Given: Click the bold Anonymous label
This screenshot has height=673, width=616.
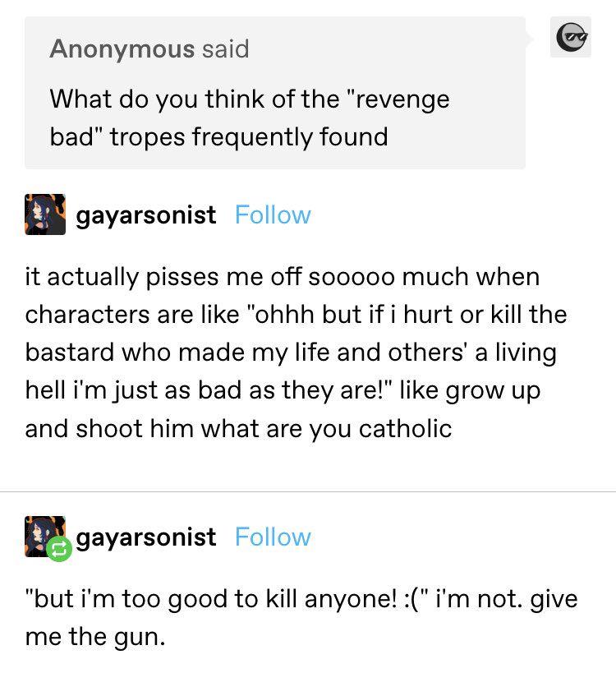Looking at the screenshot, I should coord(122,48).
